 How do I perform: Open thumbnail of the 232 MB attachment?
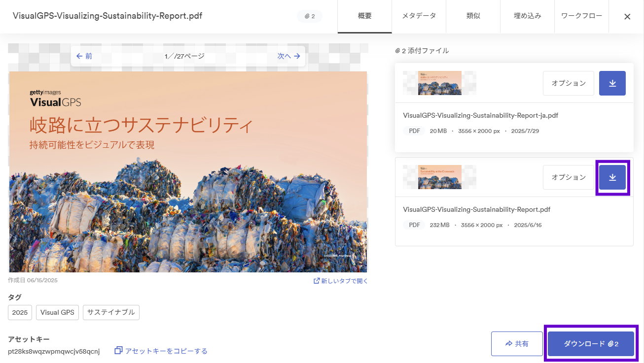pyautogui.click(x=439, y=177)
